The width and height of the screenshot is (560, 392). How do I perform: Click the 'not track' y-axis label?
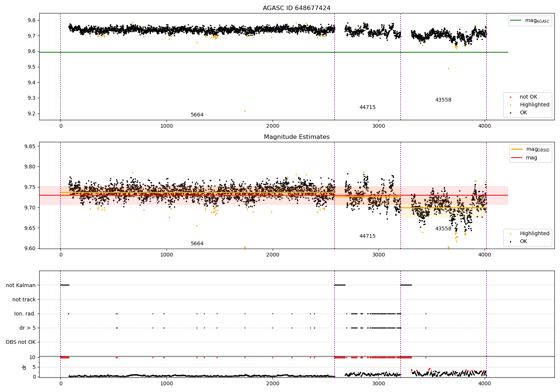click(24, 300)
